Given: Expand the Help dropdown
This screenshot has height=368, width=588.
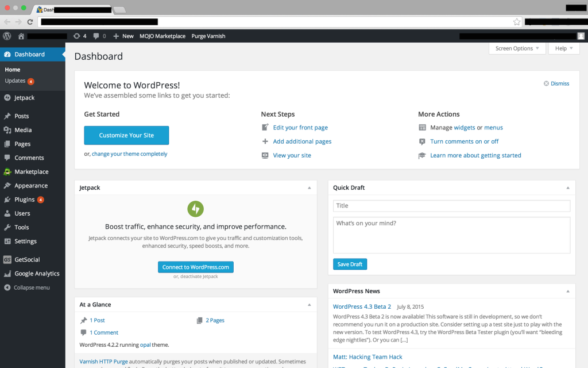Looking at the screenshot, I should pyautogui.click(x=563, y=48).
